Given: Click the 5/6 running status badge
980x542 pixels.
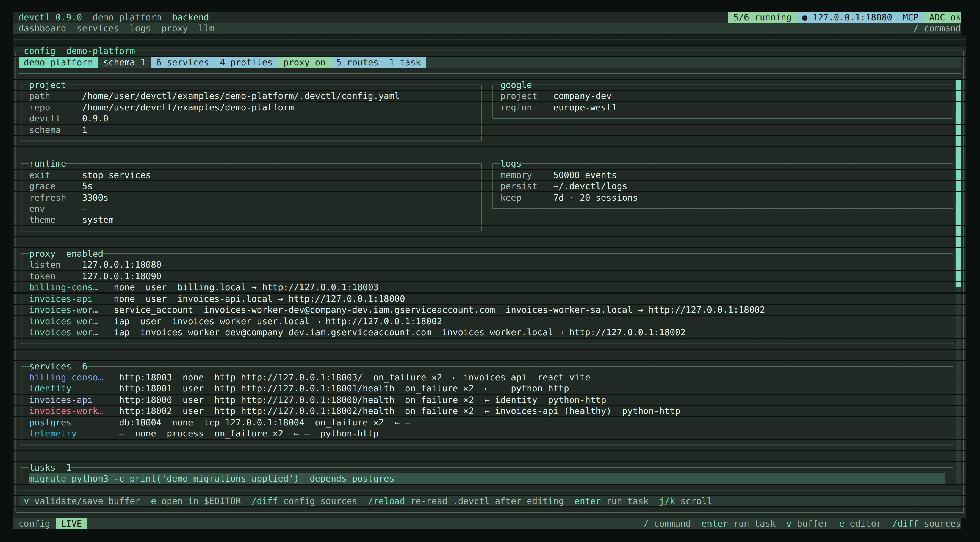Looking at the screenshot, I should 762,18.
